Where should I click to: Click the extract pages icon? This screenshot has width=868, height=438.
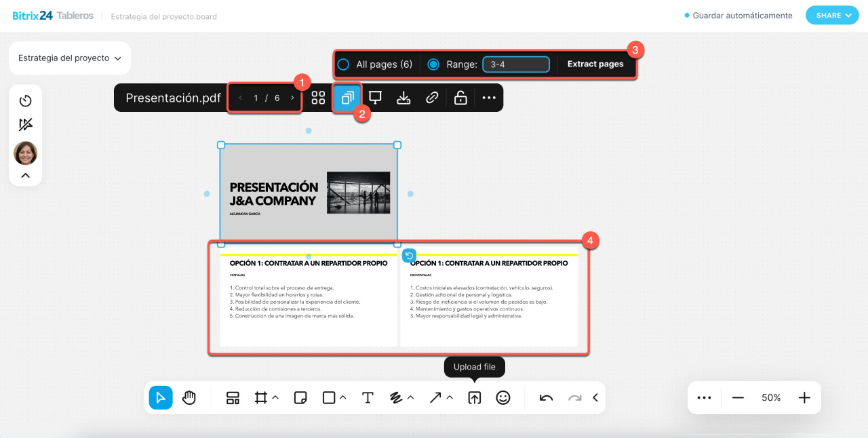347,98
